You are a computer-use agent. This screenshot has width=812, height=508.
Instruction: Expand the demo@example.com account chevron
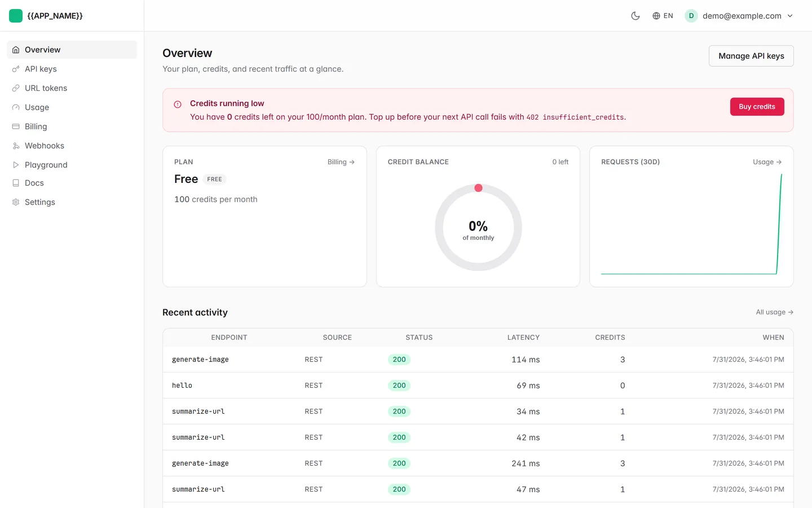790,16
